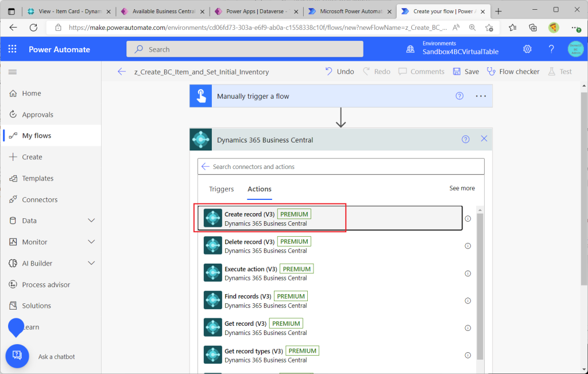Click the See more link
Viewport: 588px width, 374px height.
[x=462, y=188]
